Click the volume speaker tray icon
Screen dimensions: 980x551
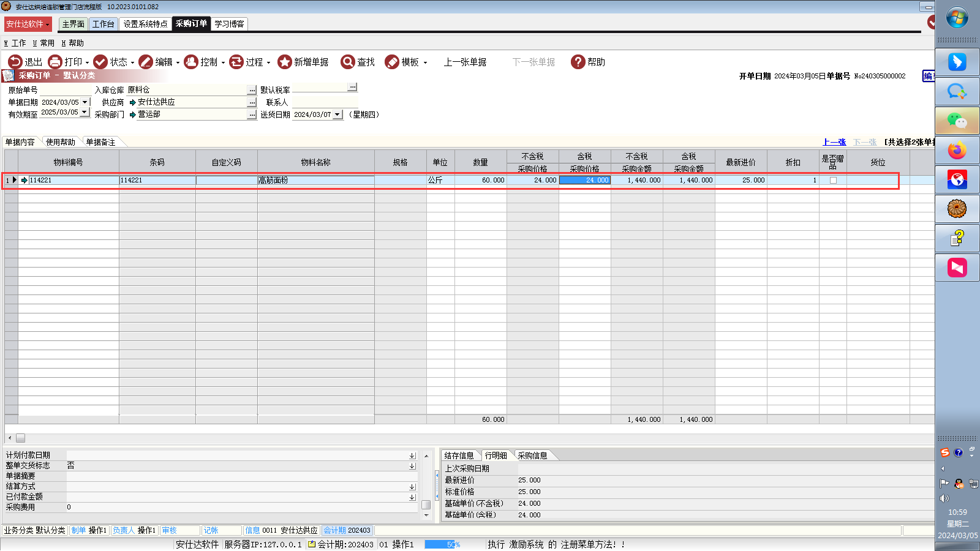(944, 498)
